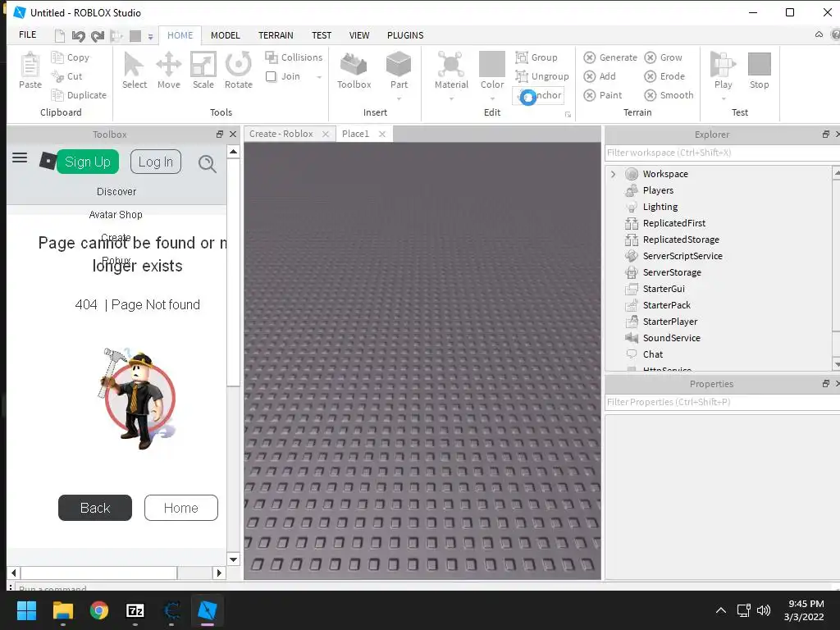
Task: Open the Material dropdown arrow
Action: tap(451, 98)
